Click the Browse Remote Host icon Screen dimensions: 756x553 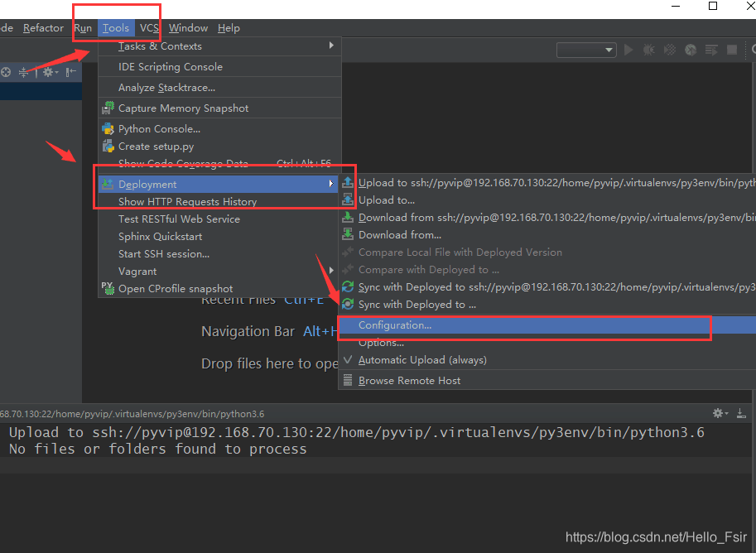348,381
